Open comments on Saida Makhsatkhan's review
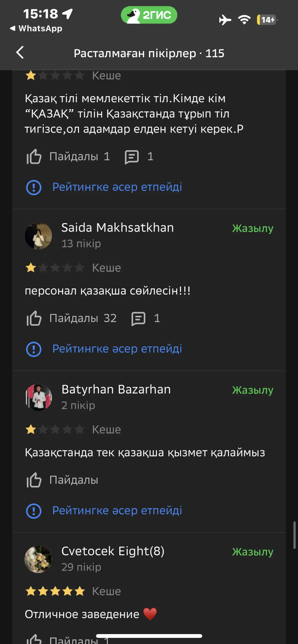The image size is (298, 644). tap(138, 318)
